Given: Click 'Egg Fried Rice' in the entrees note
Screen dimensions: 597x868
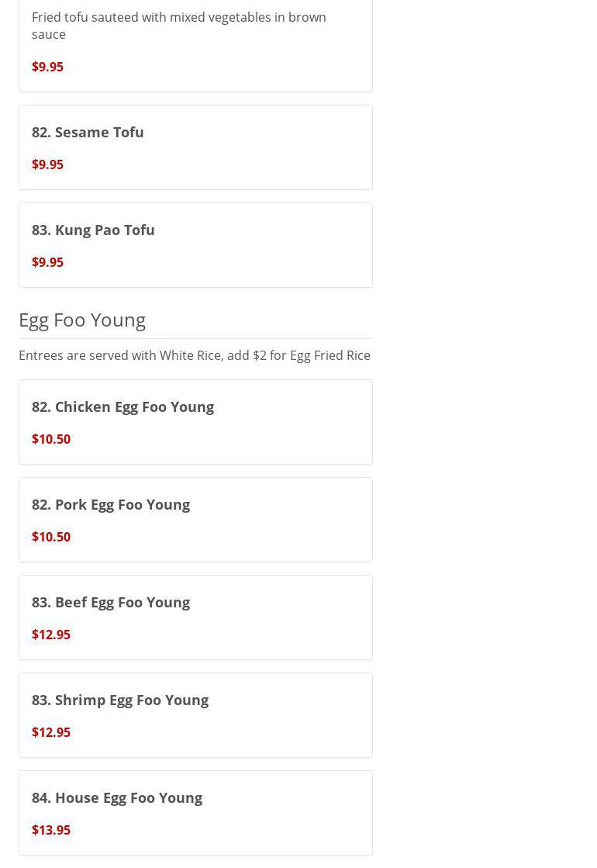Looking at the screenshot, I should point(330,355).
